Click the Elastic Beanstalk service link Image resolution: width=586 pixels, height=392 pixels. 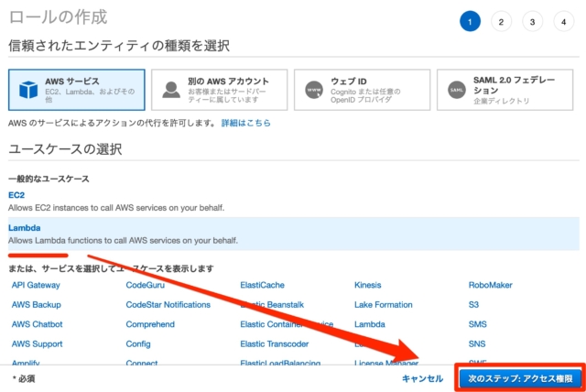tap(272, 305)
